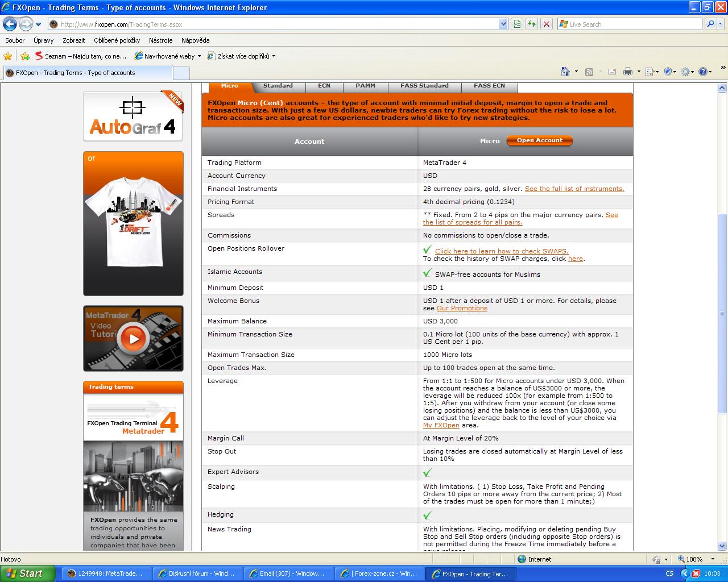Screen dimensions: 728x582
Task: Open 'Click here to learn how to check SWAPS' link
Action: point(502,251)
